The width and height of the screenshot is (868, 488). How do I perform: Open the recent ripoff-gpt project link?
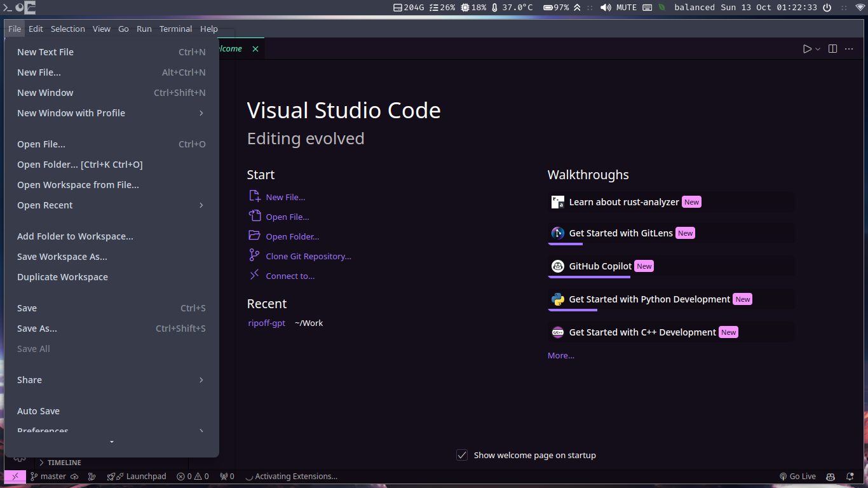267,323
